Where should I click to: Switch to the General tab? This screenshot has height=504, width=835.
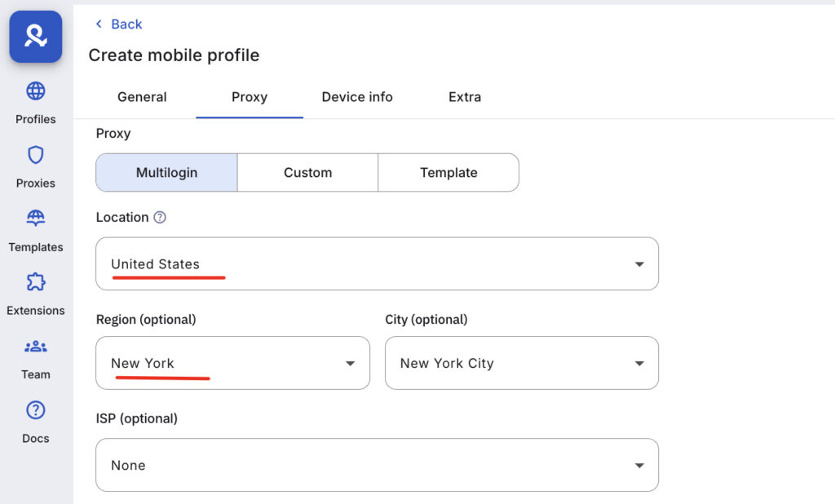coord(141,97)
